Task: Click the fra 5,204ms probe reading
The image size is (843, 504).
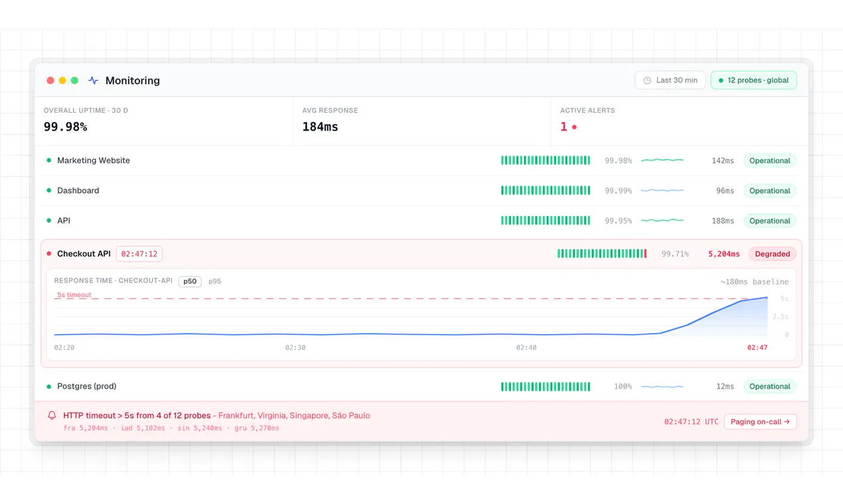Action: (86, 428)
